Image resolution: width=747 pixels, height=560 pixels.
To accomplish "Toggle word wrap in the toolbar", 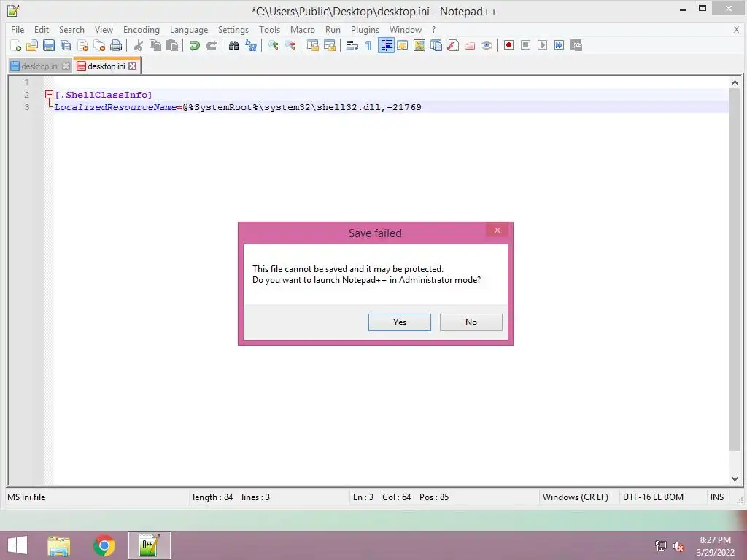I will click(x=352, y=45).
